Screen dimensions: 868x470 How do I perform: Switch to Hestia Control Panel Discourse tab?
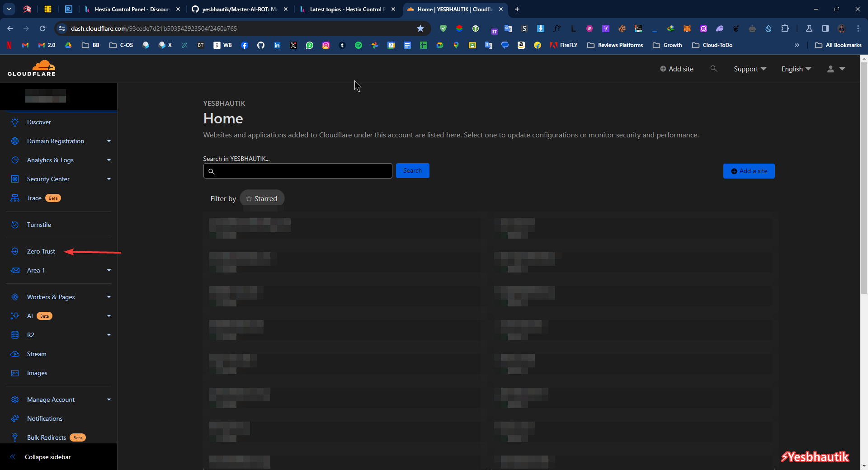pyautogui.click(x=132, y=9)
